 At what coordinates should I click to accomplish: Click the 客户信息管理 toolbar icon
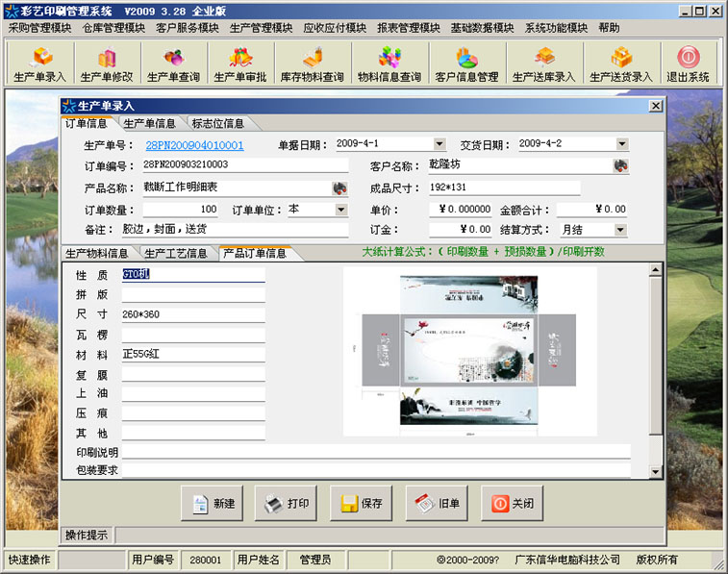[x=466, y=63]
